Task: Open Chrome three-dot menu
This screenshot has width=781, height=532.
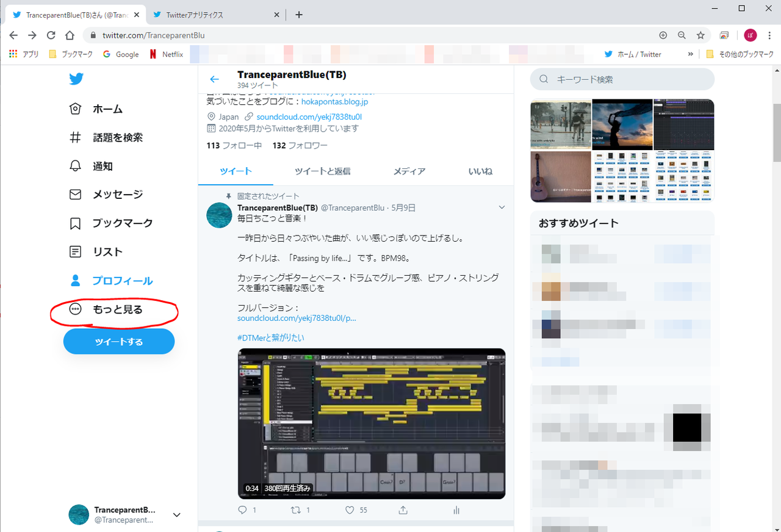Action: (x=769, y=35)
